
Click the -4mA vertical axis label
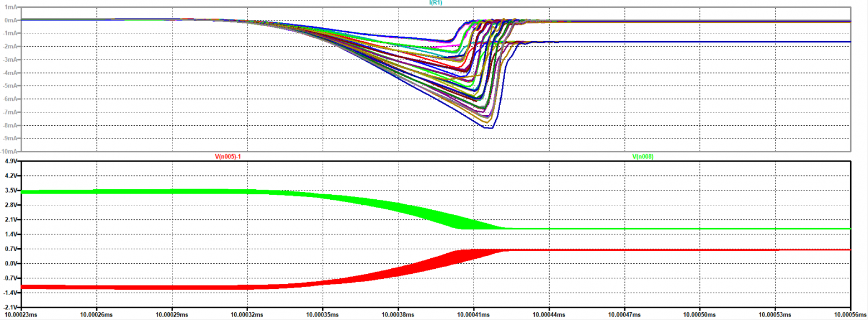(x=11, y=72)
